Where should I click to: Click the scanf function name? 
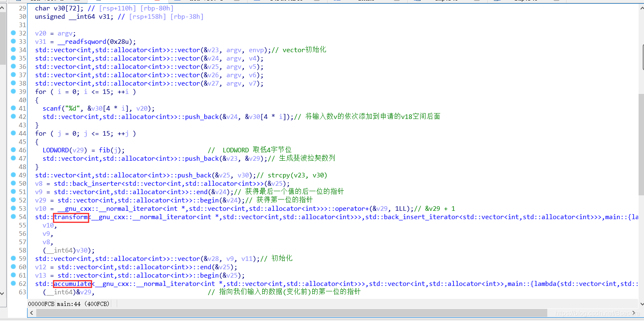pos(52,109)
